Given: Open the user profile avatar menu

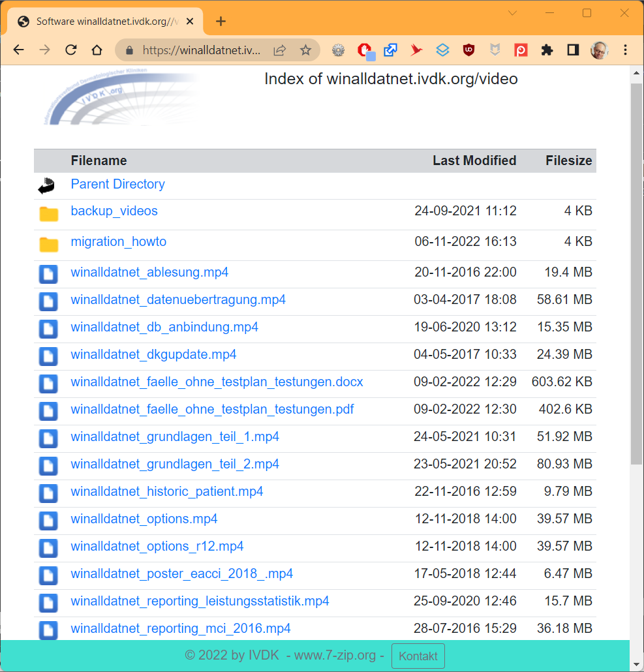Looking at the screenshot, I should pyautogui.click(x=599, y=50).
